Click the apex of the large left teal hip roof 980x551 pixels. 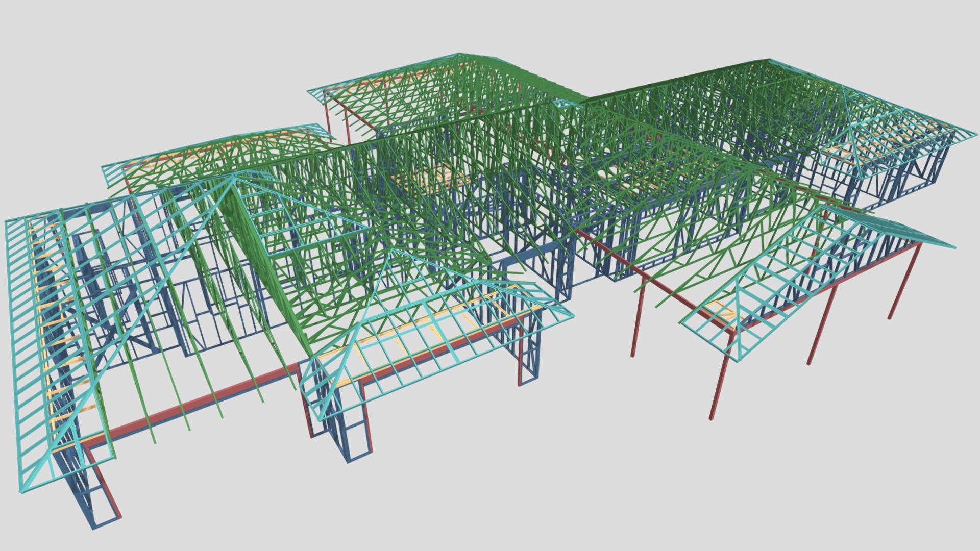point(233,177)
